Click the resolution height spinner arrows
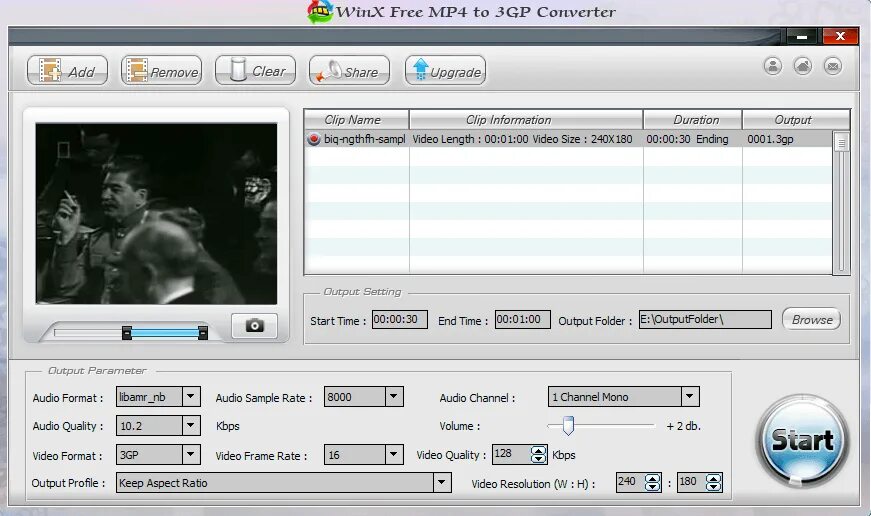Image resolution: width=871 pixels, height=516 pixels. coord(714,483)
